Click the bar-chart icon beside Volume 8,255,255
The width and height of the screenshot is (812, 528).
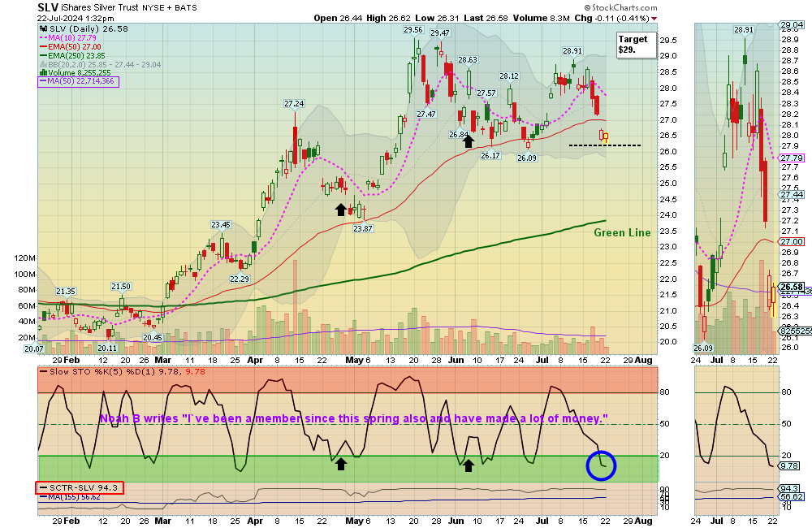pos(44,73)
